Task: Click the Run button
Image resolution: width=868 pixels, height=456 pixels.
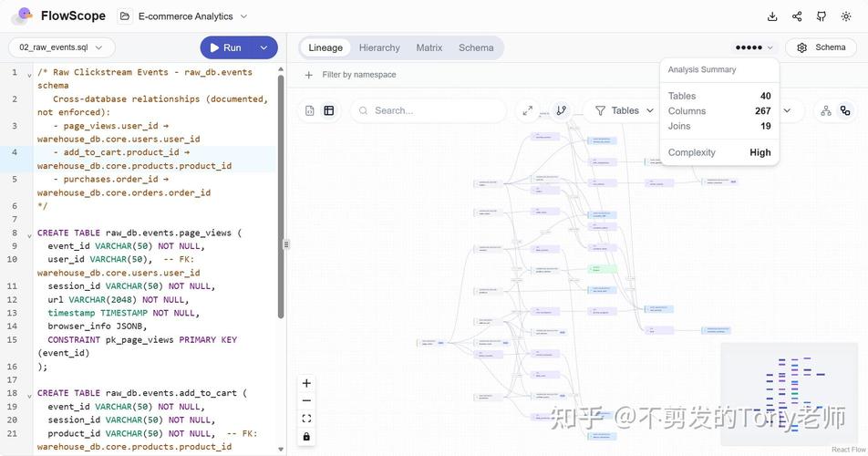Action: tap(227, 47)
